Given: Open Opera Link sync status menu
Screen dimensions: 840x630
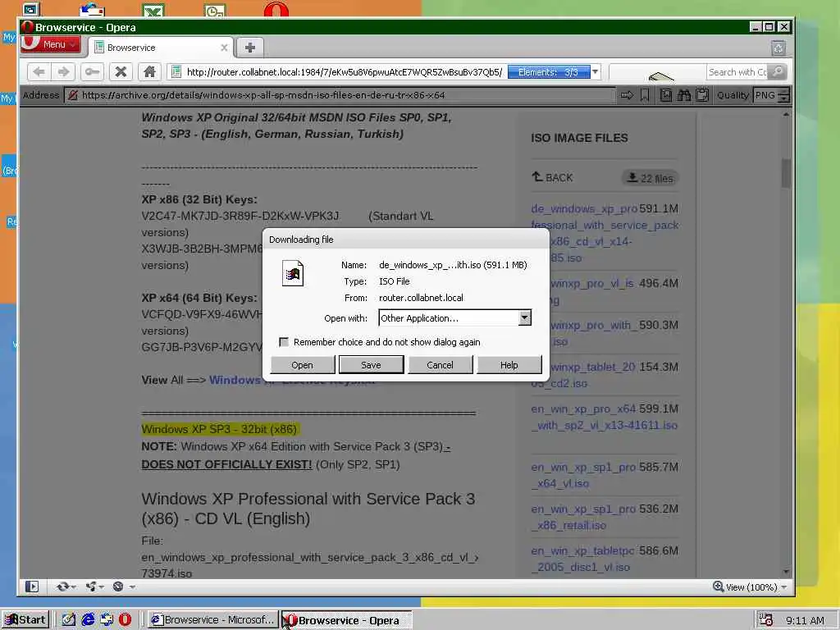Looking at the screenshot, I should [x=66, y=587].
